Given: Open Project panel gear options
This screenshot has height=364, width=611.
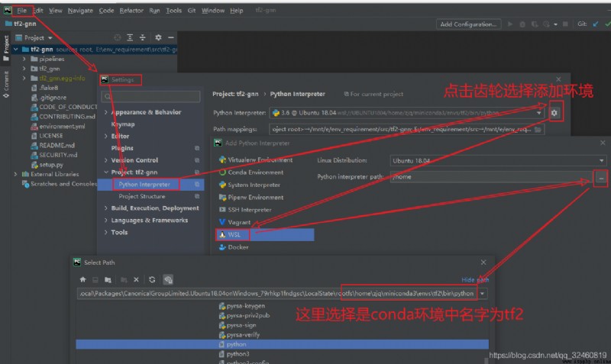Looking at the screenshot, I should click(x=158, y=37).
